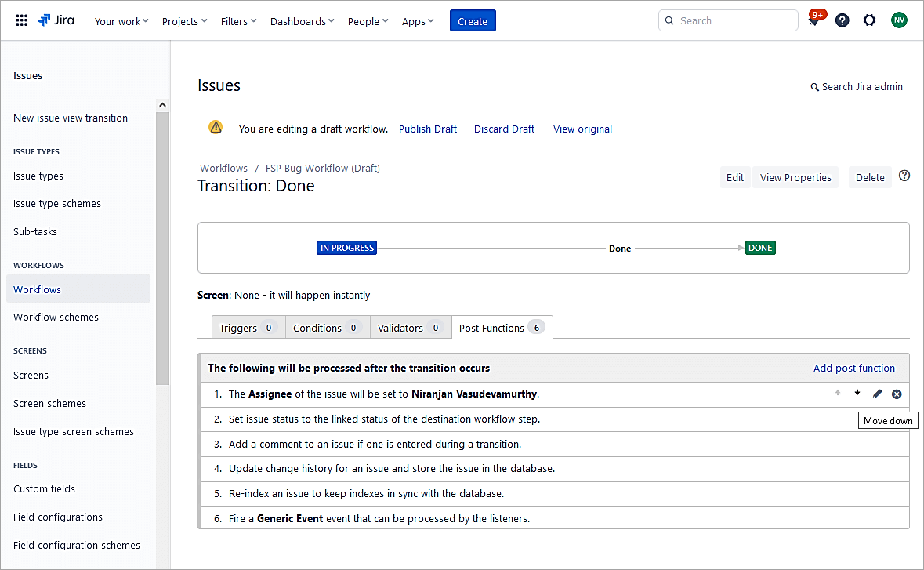Click the help icon beside Delete button
The image size is (924, 570).
tap(904, 176)
